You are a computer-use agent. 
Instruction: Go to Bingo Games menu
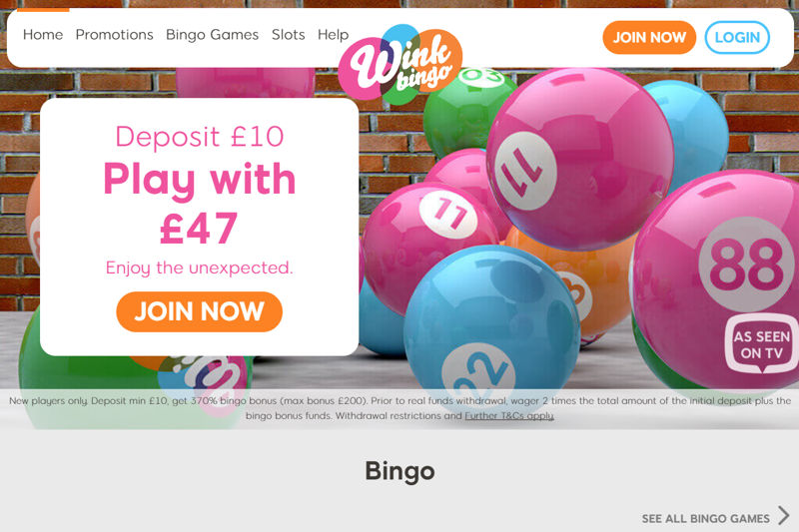pyautogui.click(x=212, y=35)
